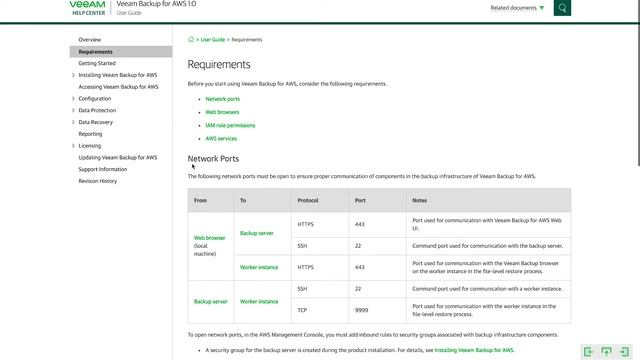Expand the Configuration section chevron

[x=73, y=99]
